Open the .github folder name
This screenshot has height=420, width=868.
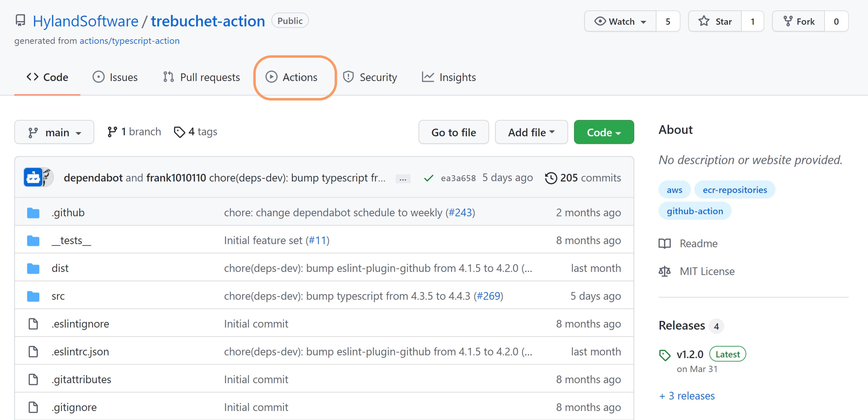68,213
